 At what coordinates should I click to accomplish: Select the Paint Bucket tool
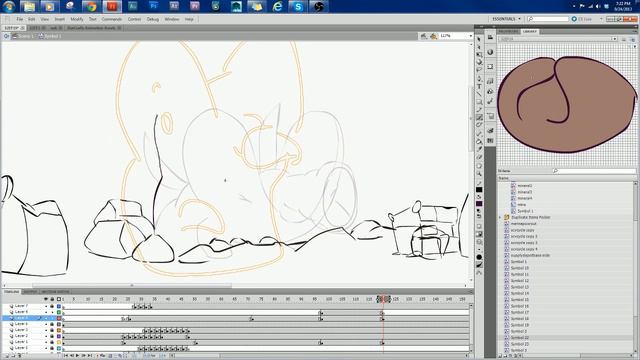click(x=479, y=142)
